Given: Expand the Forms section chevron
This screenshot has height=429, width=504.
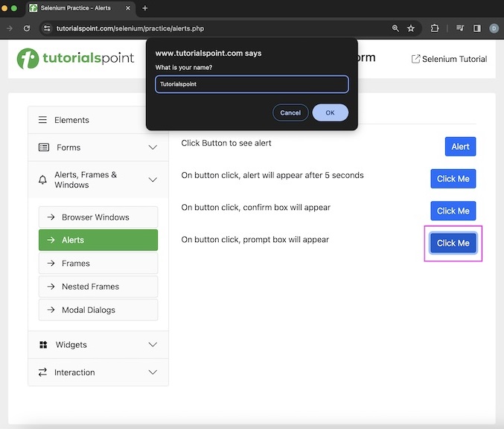Looking at the screenshot, I should (x=153, y=147).
